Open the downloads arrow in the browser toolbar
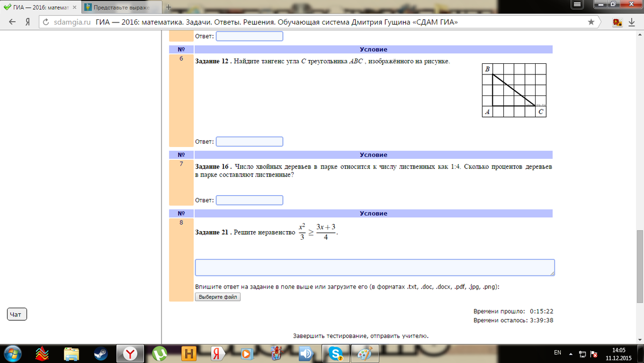 632,22
